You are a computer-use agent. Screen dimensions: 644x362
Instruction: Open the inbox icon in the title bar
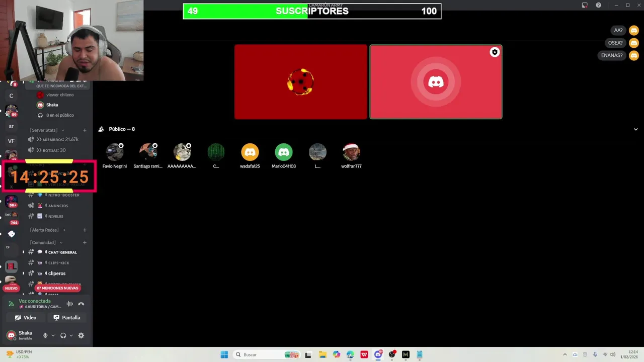pyautogui.click(x=585, y=5)
